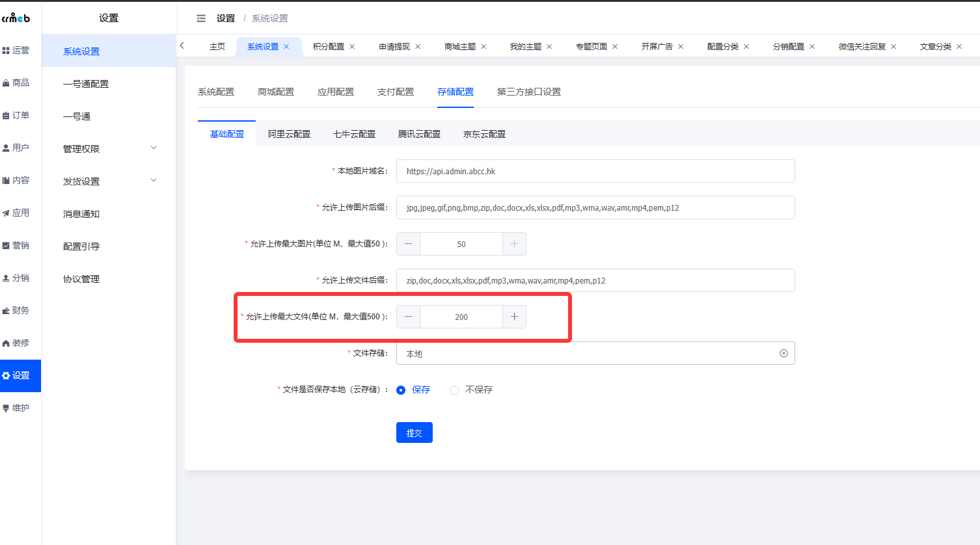Close the 积分配置 tab
Viewport: 980px width, 545px height.
(352, 46)
